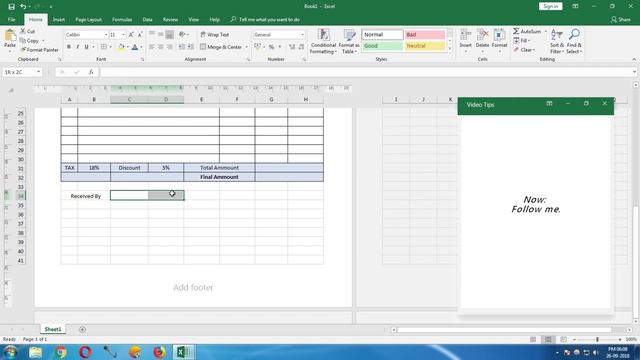Add a new sheet with the plus icon
This screenshot has width=640, height=360.
(x=82, y=329)
